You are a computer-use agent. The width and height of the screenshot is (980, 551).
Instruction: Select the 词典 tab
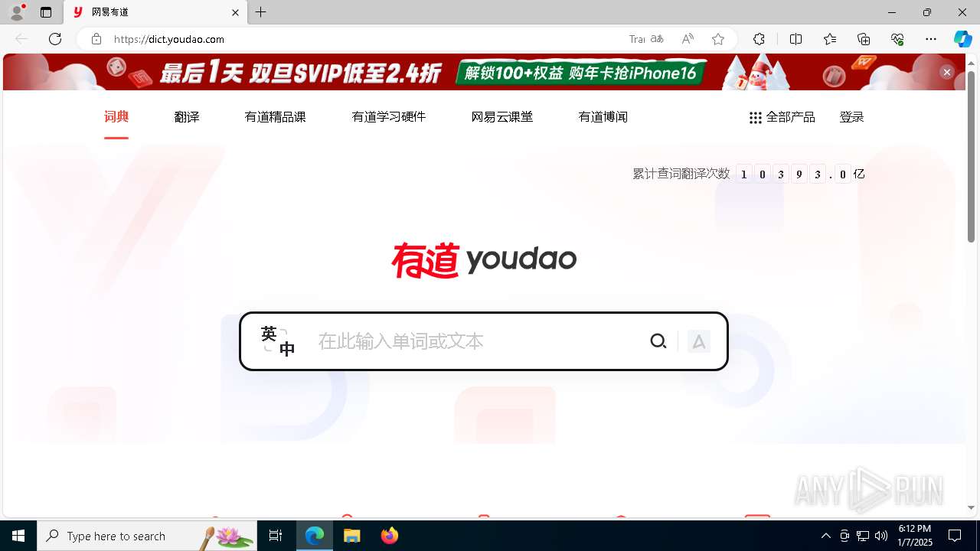116,117
